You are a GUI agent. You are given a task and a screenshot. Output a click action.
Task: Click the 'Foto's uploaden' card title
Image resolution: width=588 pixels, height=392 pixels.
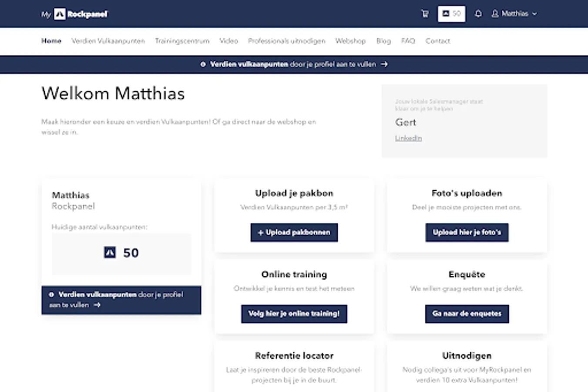467,193
